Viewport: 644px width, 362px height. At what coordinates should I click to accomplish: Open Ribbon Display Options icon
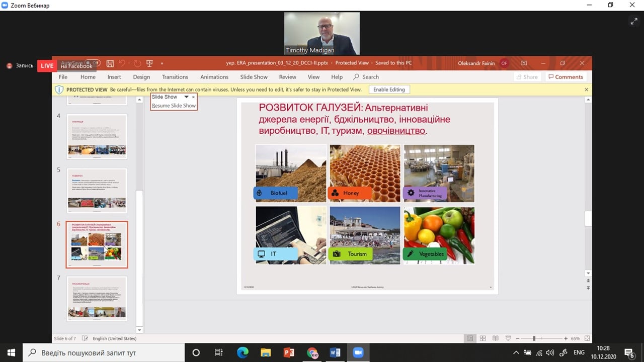pos(524,63)
